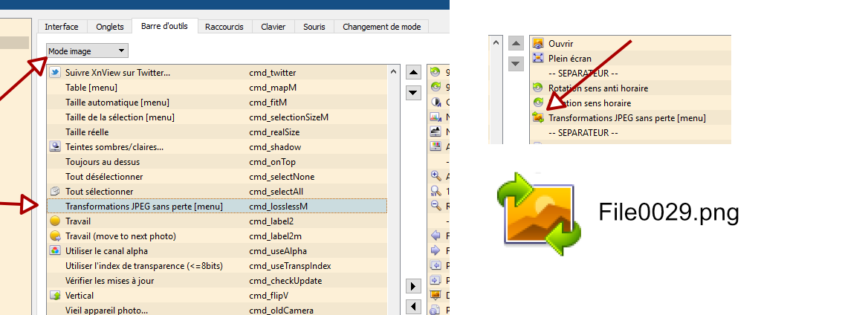Click the File0029.png file name label

click(x=669, y=212)
